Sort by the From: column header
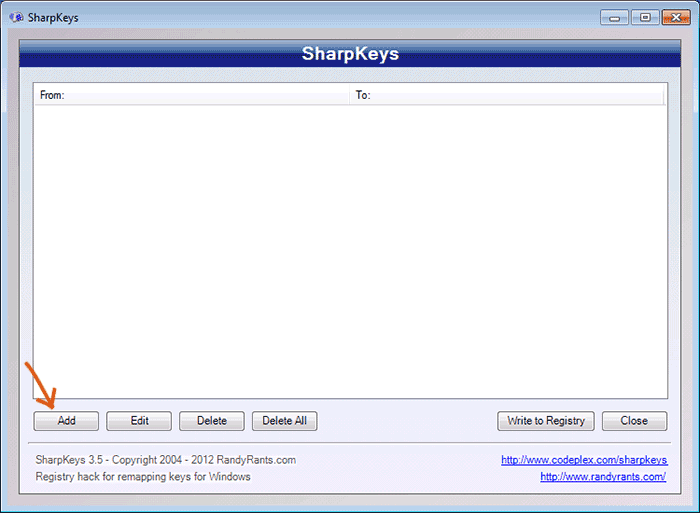 pos(191,95)
